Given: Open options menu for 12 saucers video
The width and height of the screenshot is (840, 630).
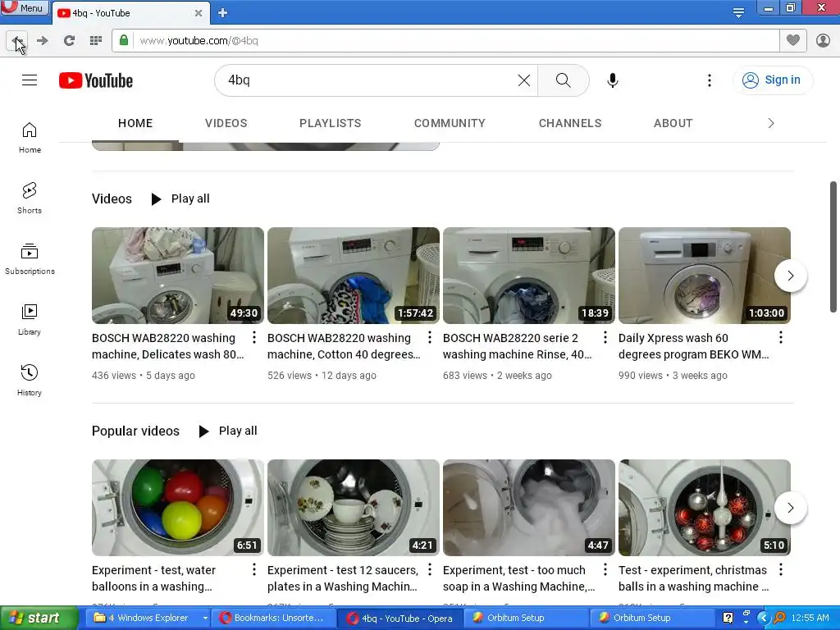Looking at the screenshot, I should 430,569.
